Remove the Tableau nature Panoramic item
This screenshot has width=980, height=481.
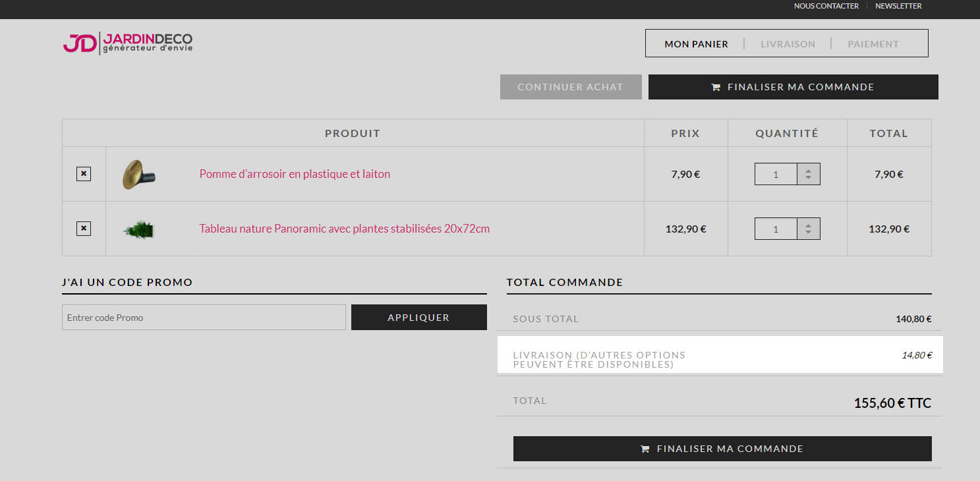pyautogui.click(x=84, y=229)
